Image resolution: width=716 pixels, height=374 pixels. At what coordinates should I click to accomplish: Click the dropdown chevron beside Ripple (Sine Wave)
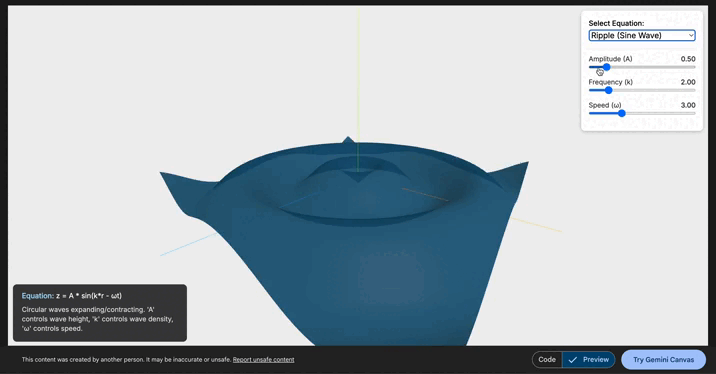tap(691, 36)
